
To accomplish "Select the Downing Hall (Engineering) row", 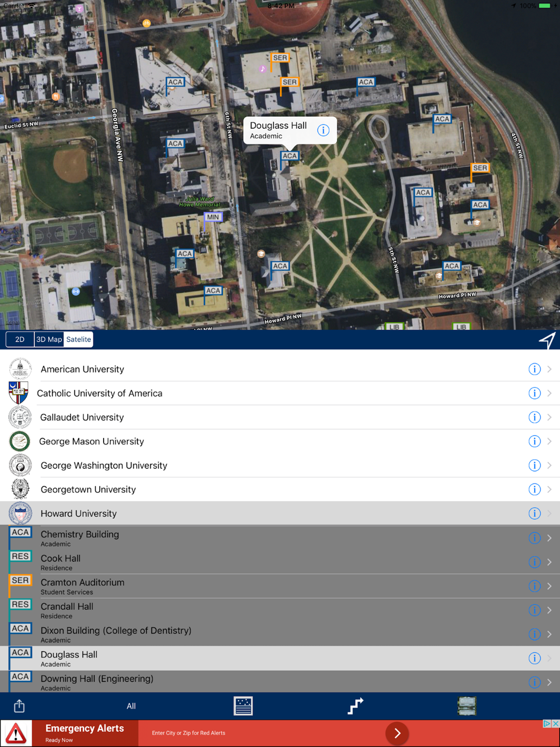I will [x=280, y=682].
